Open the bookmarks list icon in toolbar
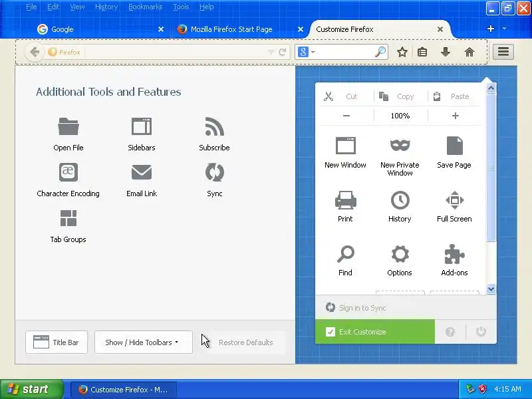The height and width of the screenshot is (399, 532). 422,53
